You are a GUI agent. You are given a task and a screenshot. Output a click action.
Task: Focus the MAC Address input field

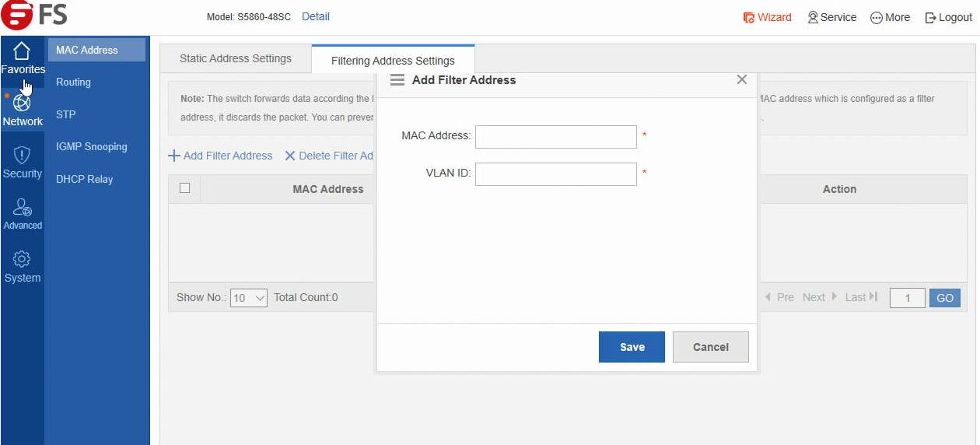[555, 136]
